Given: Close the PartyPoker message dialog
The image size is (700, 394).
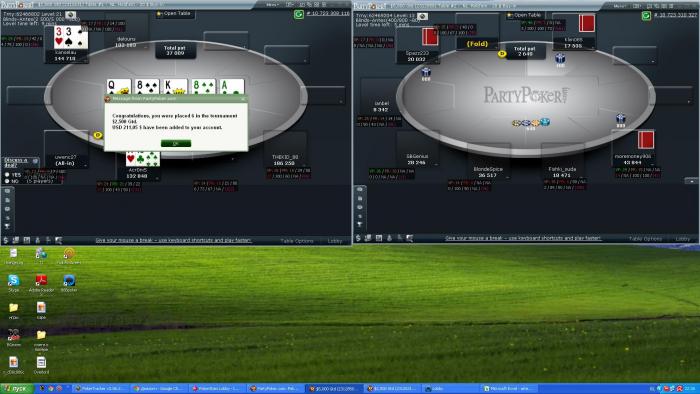Looking at the screenshot, I should (243, 99).
